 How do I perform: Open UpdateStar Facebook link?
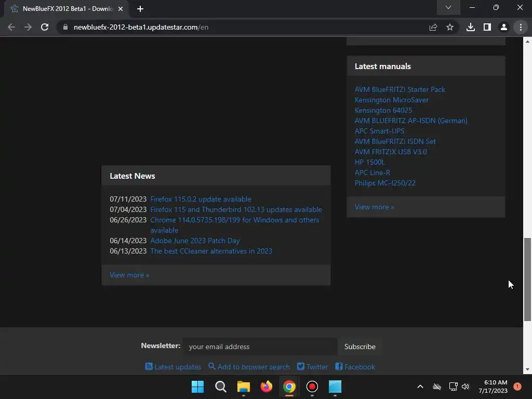(x=355, y=367)
